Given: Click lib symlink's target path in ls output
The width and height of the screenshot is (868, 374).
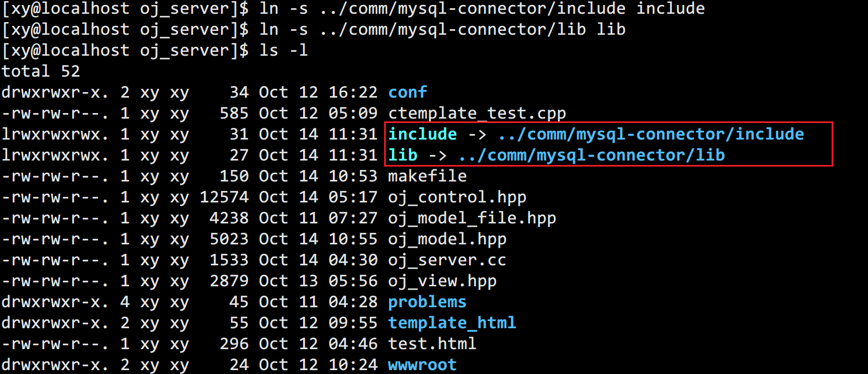Looking at the screenshot, I should (591, 155).
